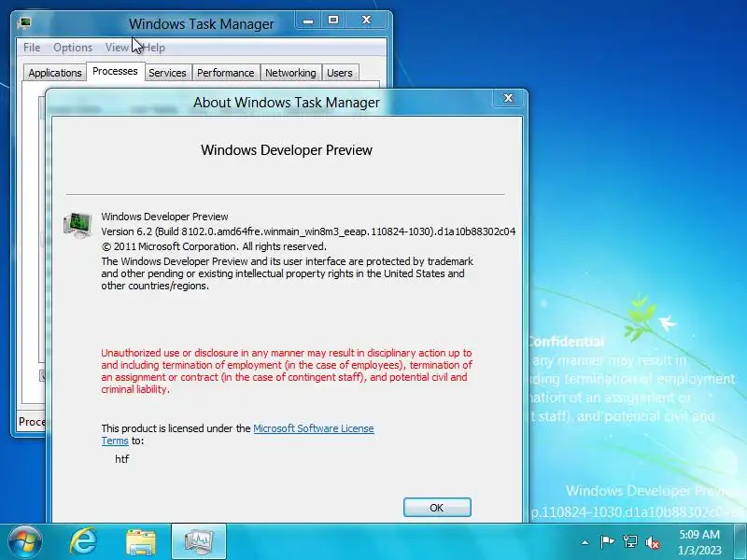Click the Task Manager taskbar button
The image size is (747, 560).
199,541
